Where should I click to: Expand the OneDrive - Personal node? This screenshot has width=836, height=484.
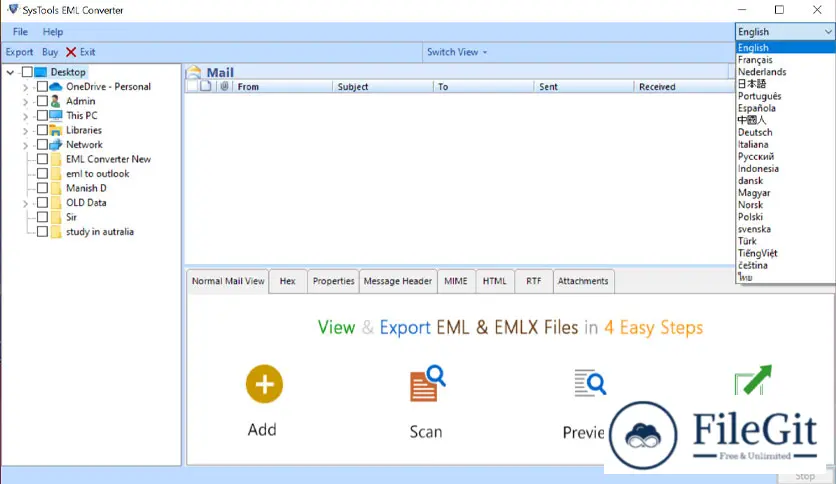25,87
